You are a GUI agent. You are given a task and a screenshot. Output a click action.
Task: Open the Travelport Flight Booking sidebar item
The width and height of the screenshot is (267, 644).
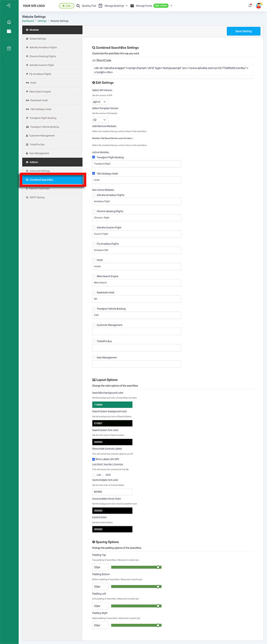(x=52, y=118)
